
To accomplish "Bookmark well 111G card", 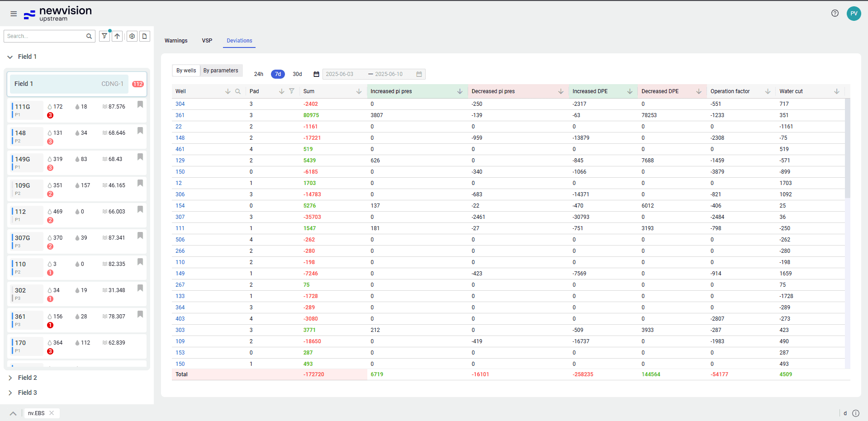I will tap(140, 104).
